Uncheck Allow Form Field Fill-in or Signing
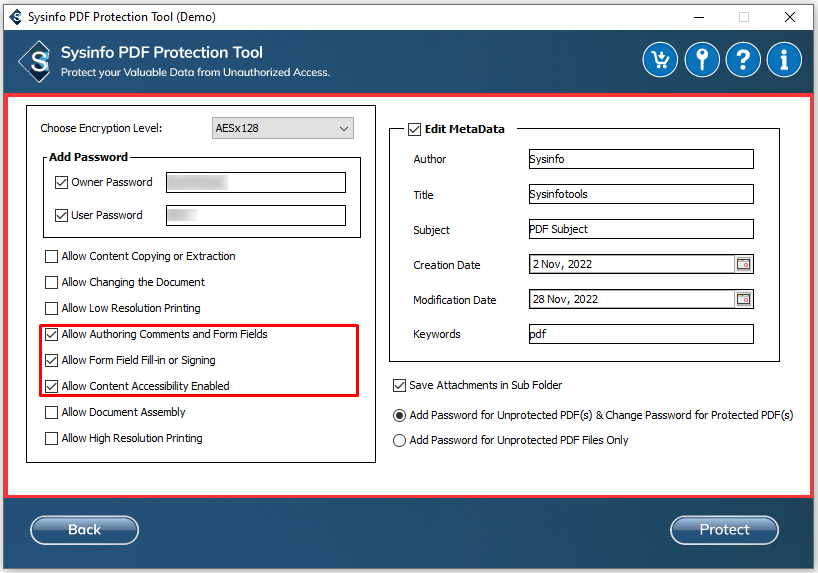Screen dimensions: 818x573 click(x=51, y=360)
